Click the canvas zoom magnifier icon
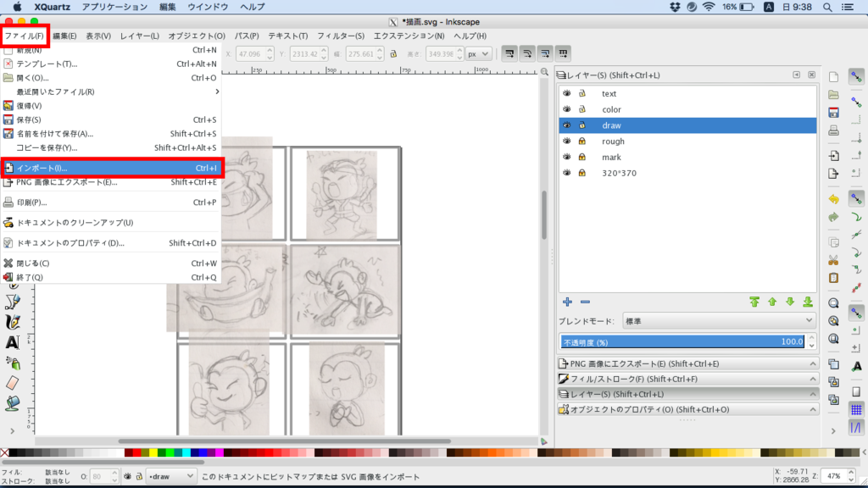The width and height of the screenshot is (868, 488). click(545, 73)
